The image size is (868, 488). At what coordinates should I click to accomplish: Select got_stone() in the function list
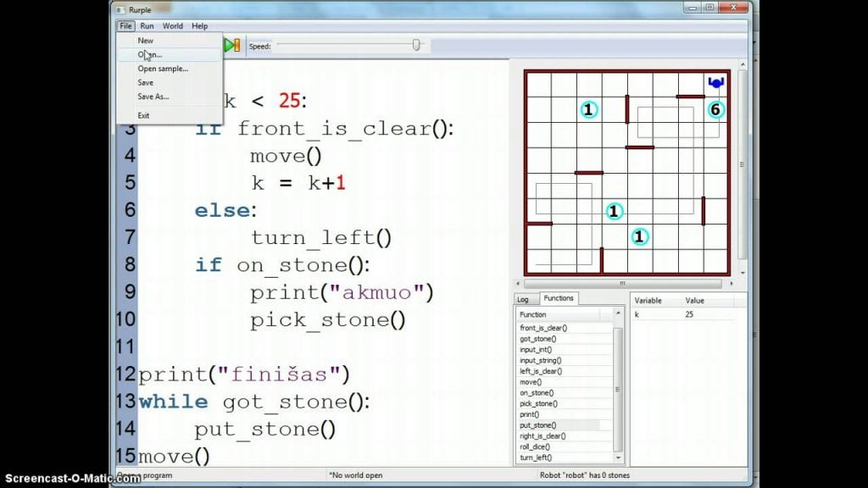[x=538, y=339]
